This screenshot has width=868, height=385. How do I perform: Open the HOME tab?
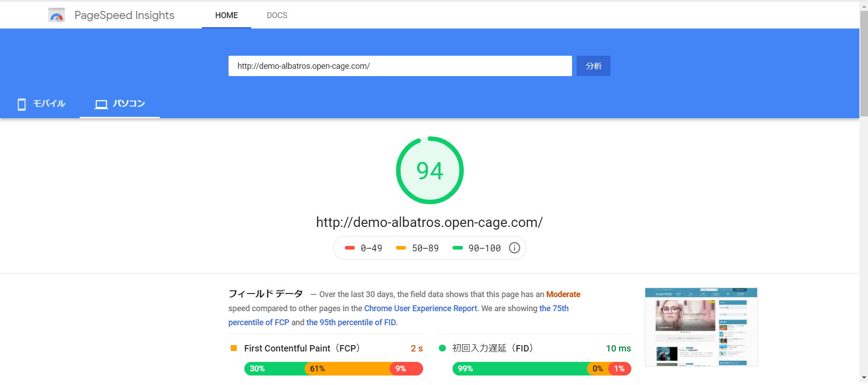click(226, 15)
